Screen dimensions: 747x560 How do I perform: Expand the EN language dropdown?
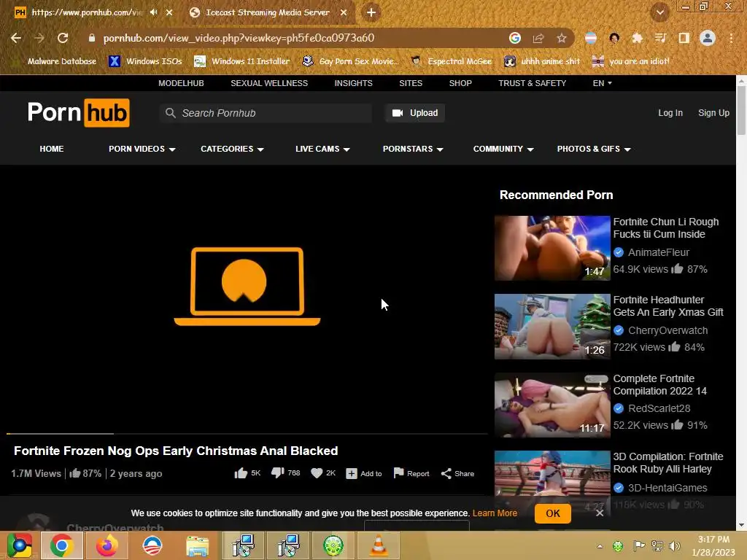coord(602,83)
